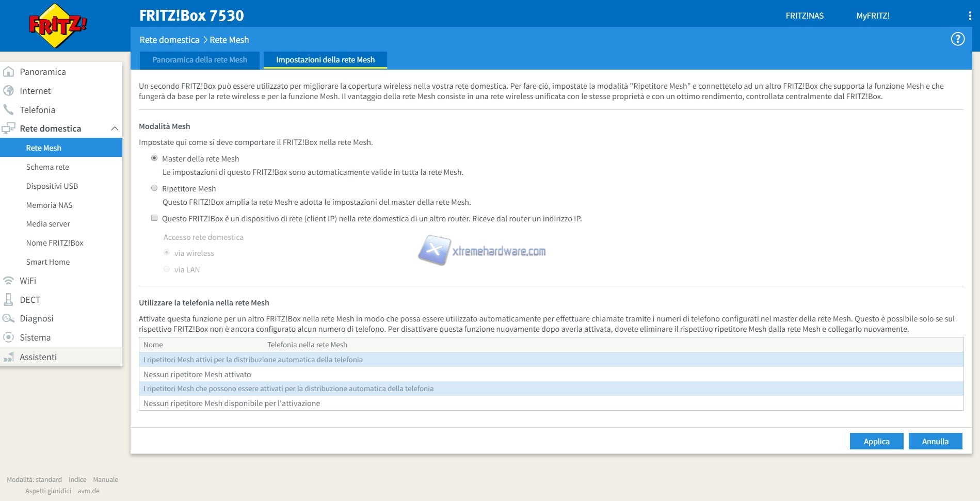Expand the Assistenti sidebar section
This screenshot has width=980, height=501.
(38, 357)
